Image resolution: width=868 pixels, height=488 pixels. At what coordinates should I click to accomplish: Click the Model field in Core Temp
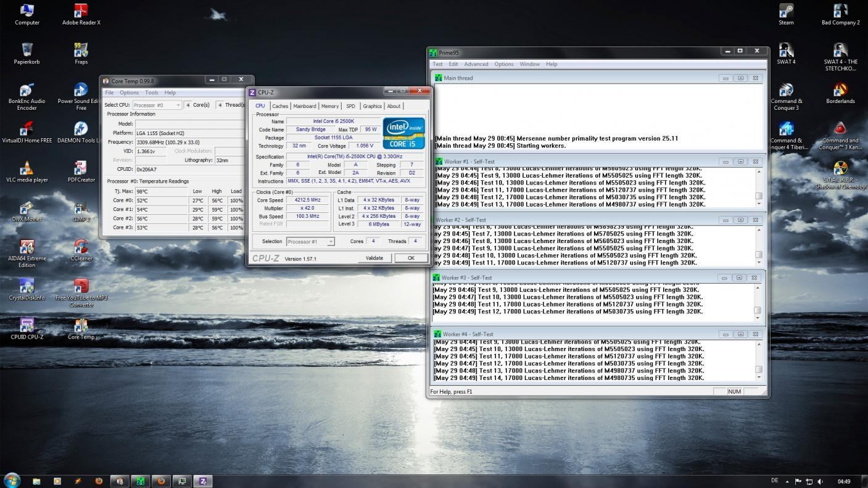(190, 123)
